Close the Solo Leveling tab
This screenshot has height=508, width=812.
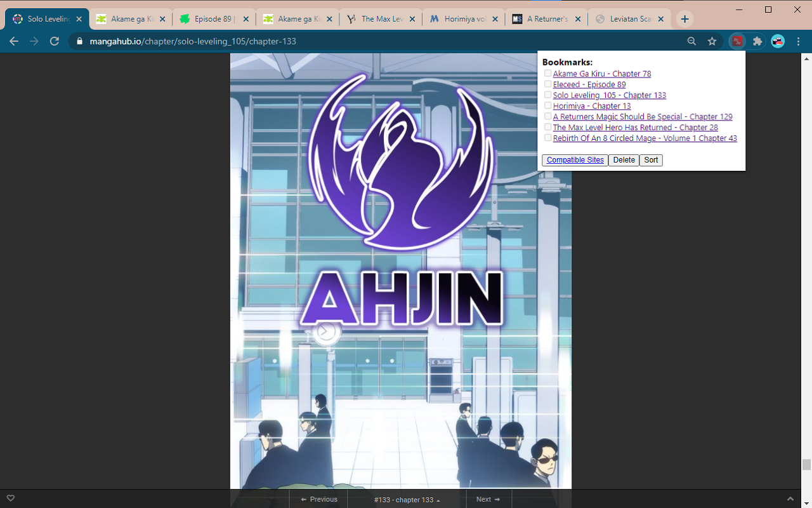(79, 19)
